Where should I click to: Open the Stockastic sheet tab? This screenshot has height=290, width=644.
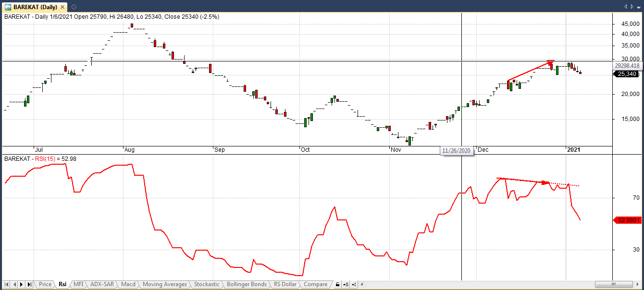click(x=207, y=284)
